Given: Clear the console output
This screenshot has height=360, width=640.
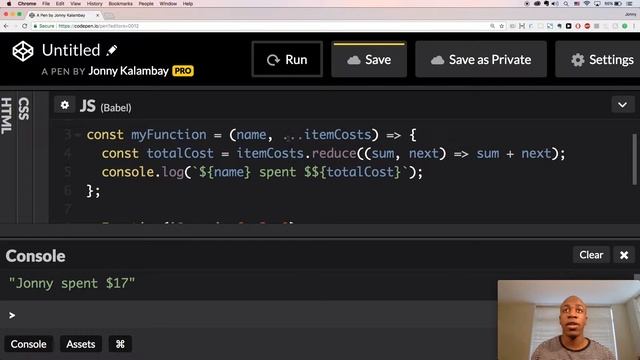Looking at the screenshot, I should point(591,255).
